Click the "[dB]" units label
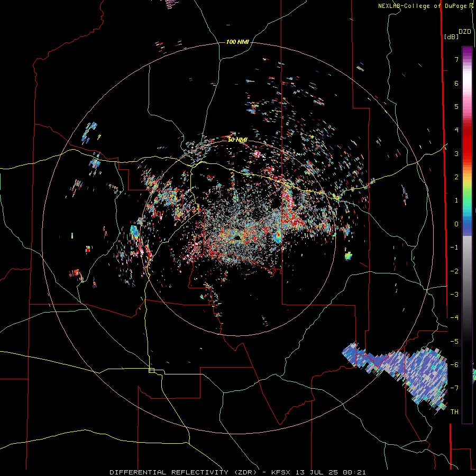 click(x=451, y=36)
